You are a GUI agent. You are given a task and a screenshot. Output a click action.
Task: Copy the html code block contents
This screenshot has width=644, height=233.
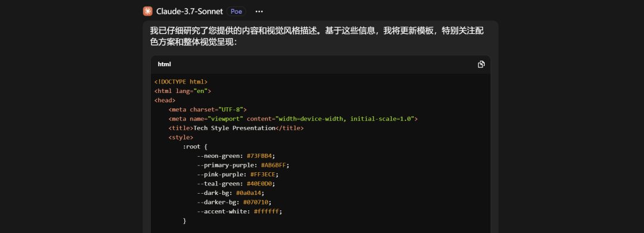tap(481, 64)
